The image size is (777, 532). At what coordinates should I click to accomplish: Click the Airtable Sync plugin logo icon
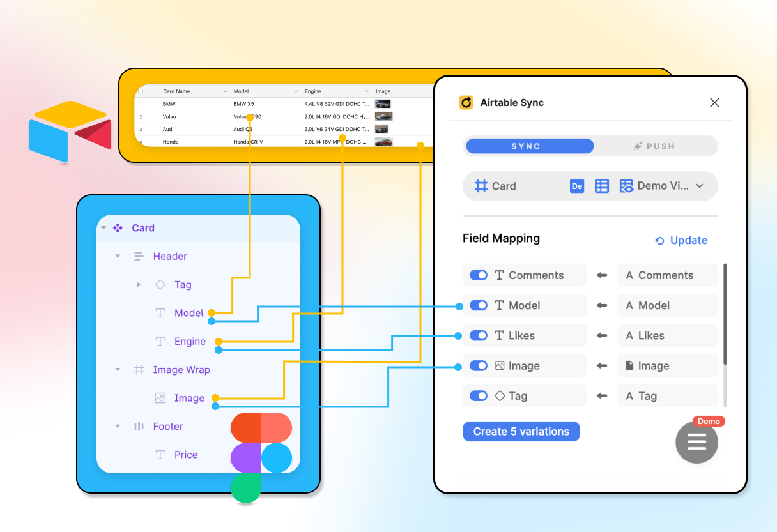(466, 103)
